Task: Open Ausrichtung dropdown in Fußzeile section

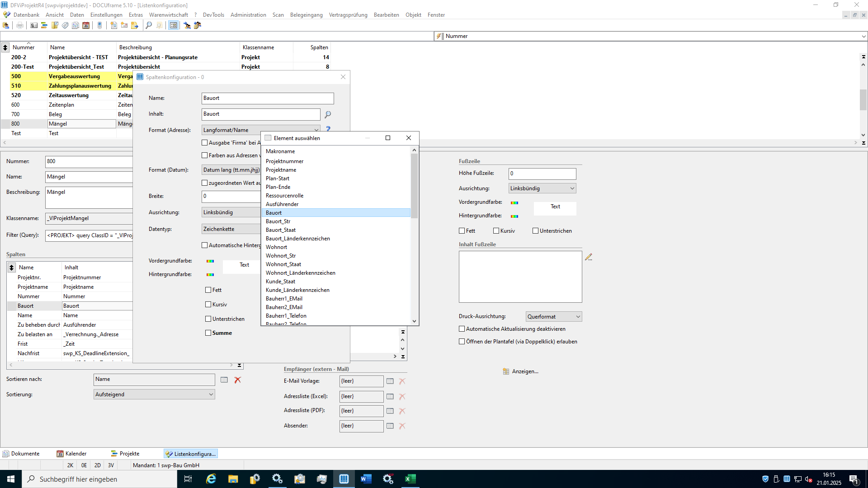Action: (542, 188)
